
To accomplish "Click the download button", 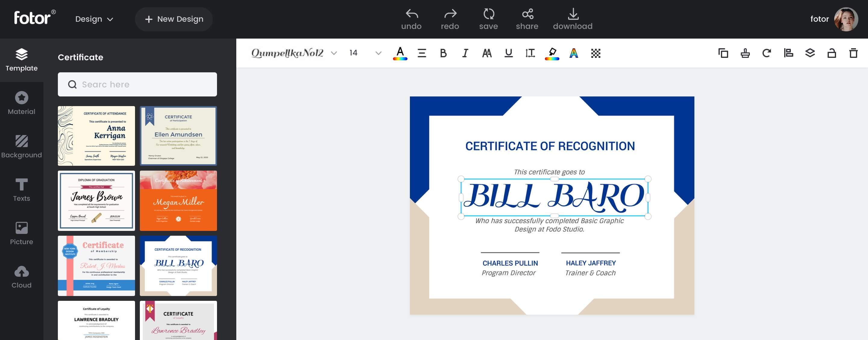I will point(573,18).
